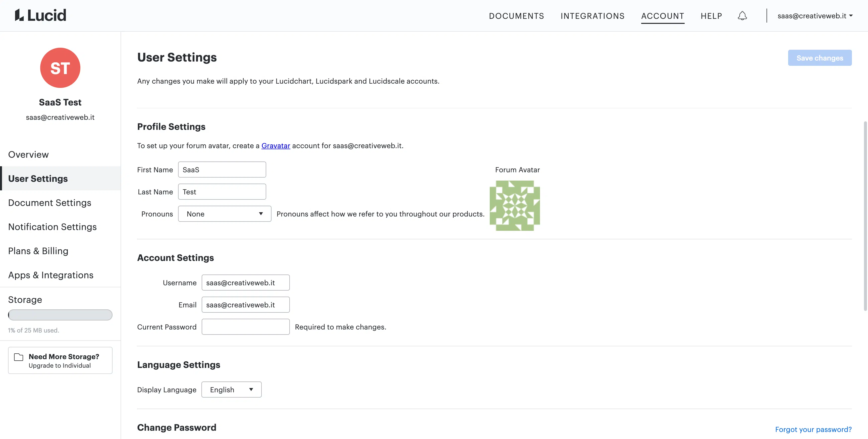Screen dimensions: 868x439
Task: Select the Account menu item
Action: point(663,16)
